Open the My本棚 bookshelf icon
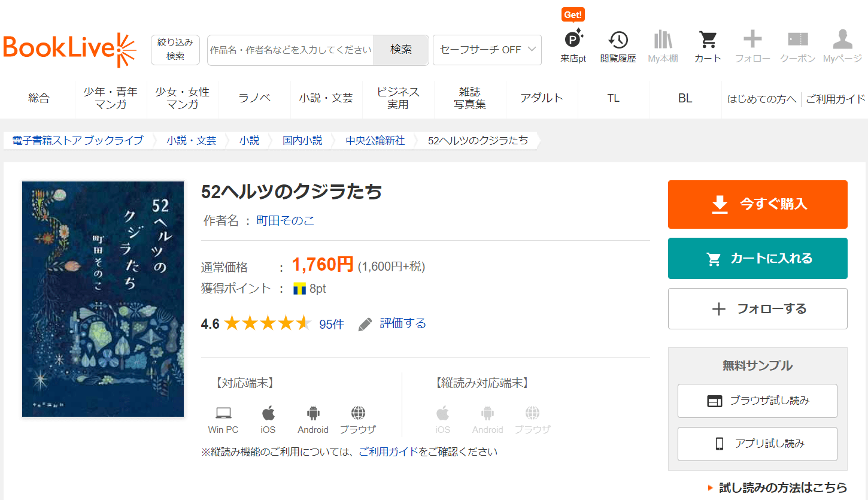 pos(663,41)
